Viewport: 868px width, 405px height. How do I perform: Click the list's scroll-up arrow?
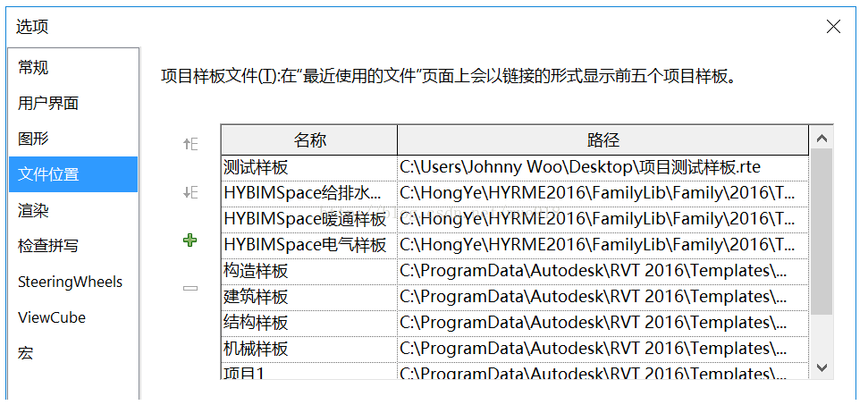tap(822, 139)
